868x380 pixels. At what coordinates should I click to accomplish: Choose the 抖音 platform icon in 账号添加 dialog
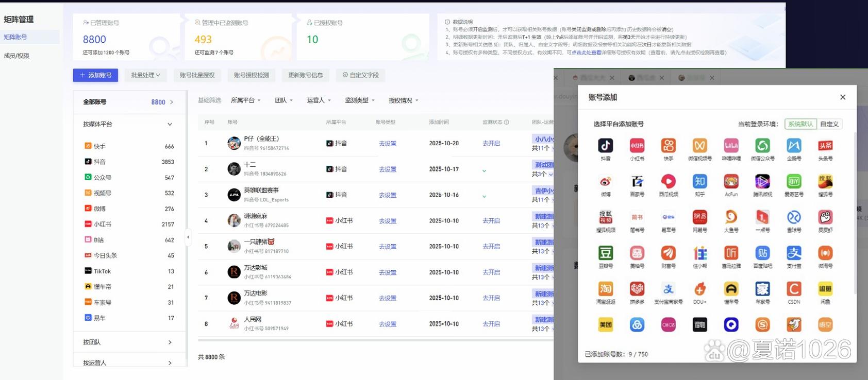tap(606, 146)
